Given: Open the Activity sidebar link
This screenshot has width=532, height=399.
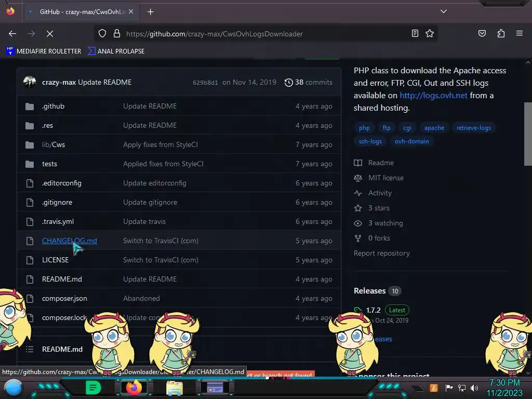Looking at the screenshot, I should 373,193.
